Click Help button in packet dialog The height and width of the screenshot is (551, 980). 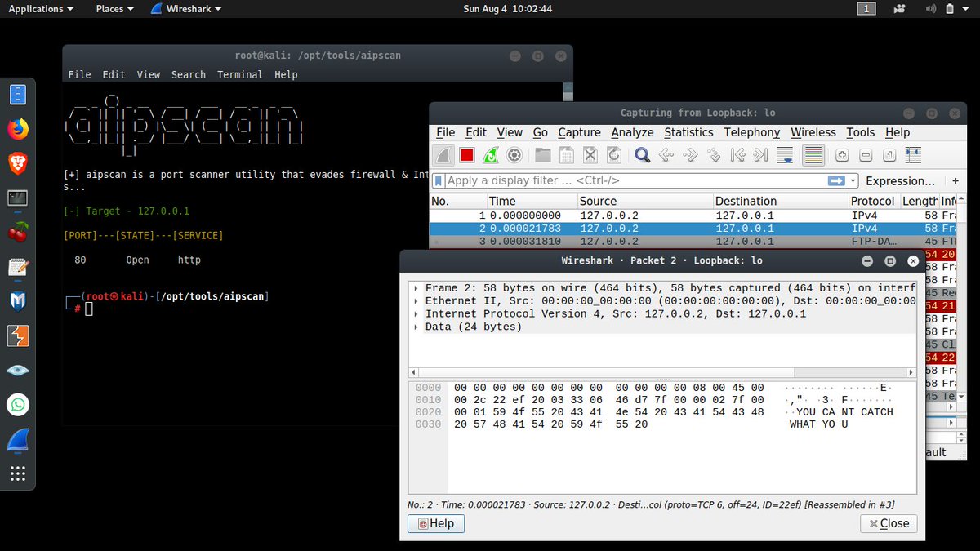pyautogui.click(x=436, y=523)
